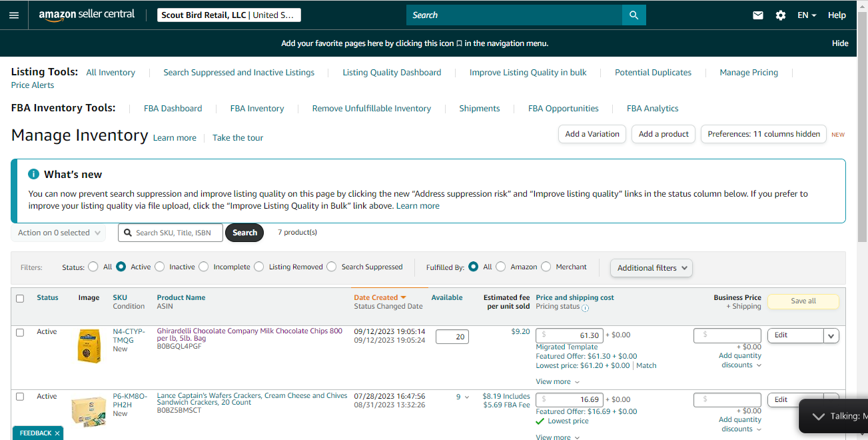Screen dimensions: 868x440
Task: Tick the select-all checkbox in table header
Action: click(20, 299)
